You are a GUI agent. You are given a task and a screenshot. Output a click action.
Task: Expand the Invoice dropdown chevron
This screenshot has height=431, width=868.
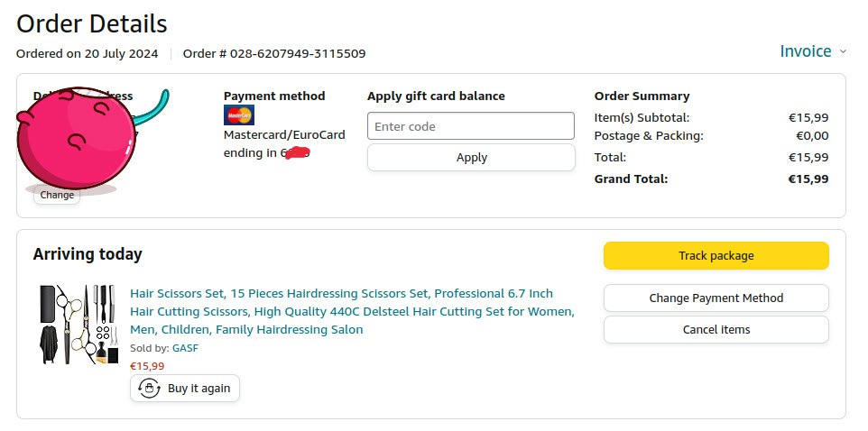tap(843, 52)
